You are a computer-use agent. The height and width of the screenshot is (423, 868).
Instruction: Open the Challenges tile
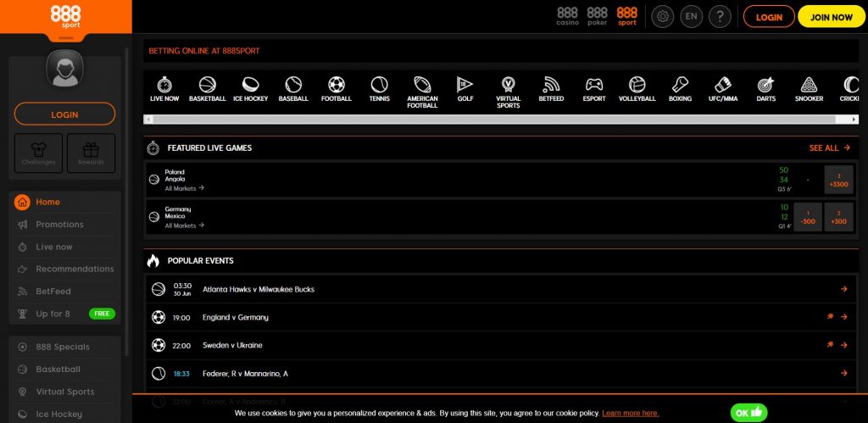pyautogui.click(x=38, y=153)
